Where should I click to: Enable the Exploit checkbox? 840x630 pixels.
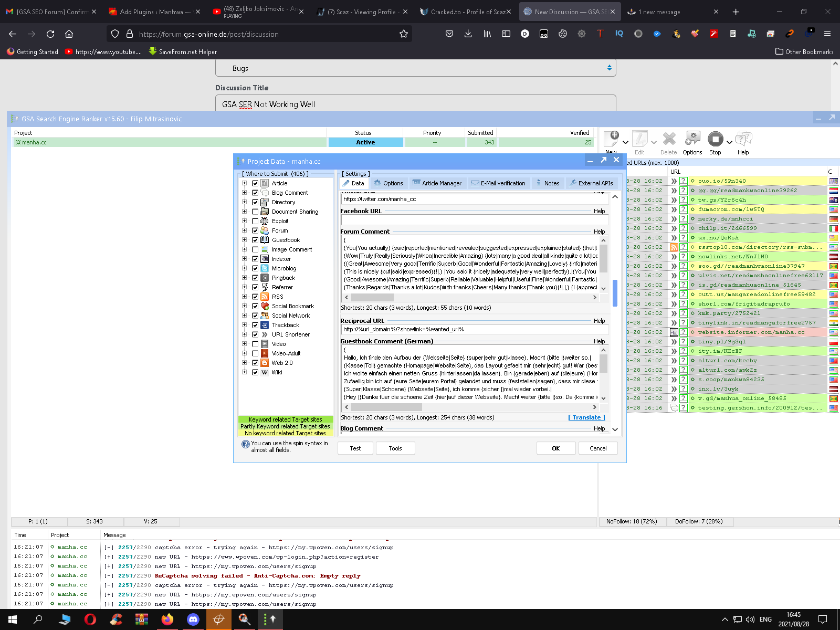coord(255,221)
